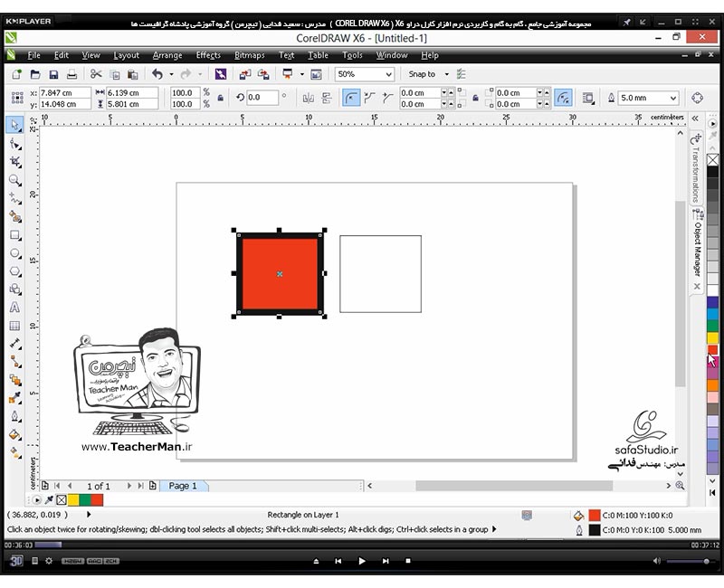Click the Print icon
Image resolution: width=724 pixels, height=588 pixels.
click(x=72, y=74)
